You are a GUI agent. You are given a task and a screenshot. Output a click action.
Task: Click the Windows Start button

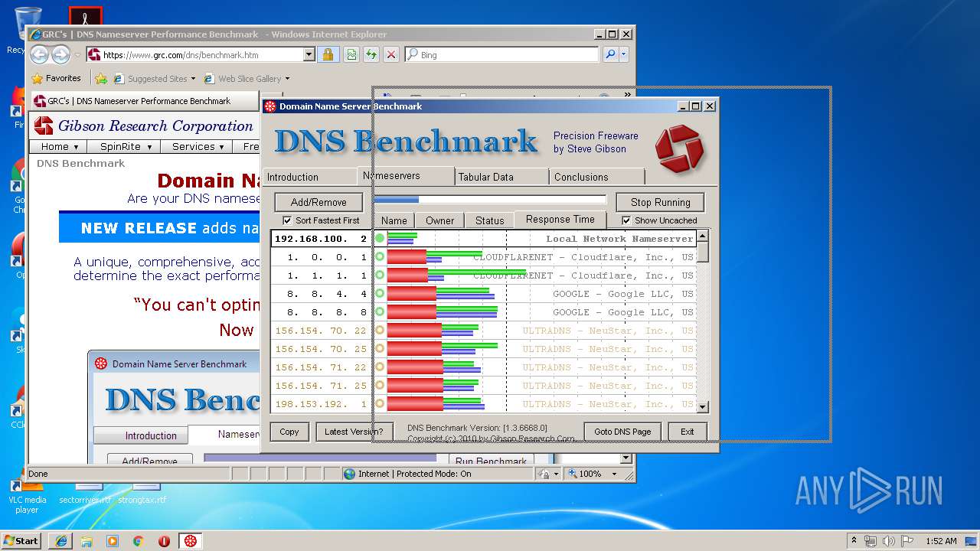21,541
